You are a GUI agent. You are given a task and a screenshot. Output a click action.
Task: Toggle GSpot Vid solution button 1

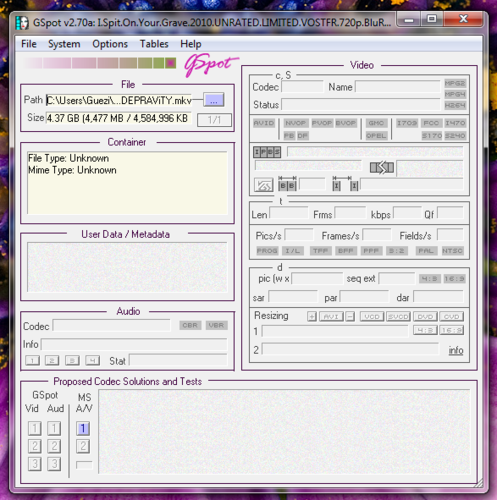tap(35, 428)
